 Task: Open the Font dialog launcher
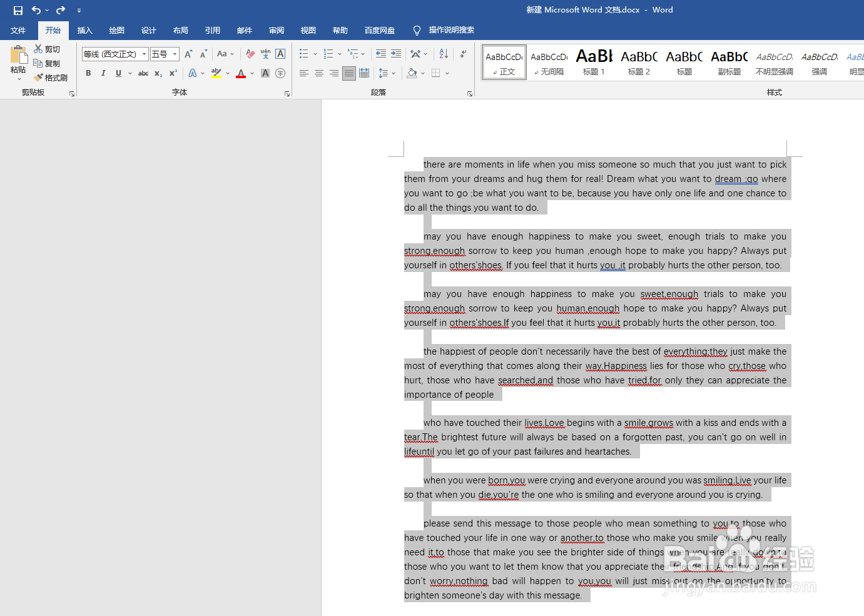tap(287, 94)
